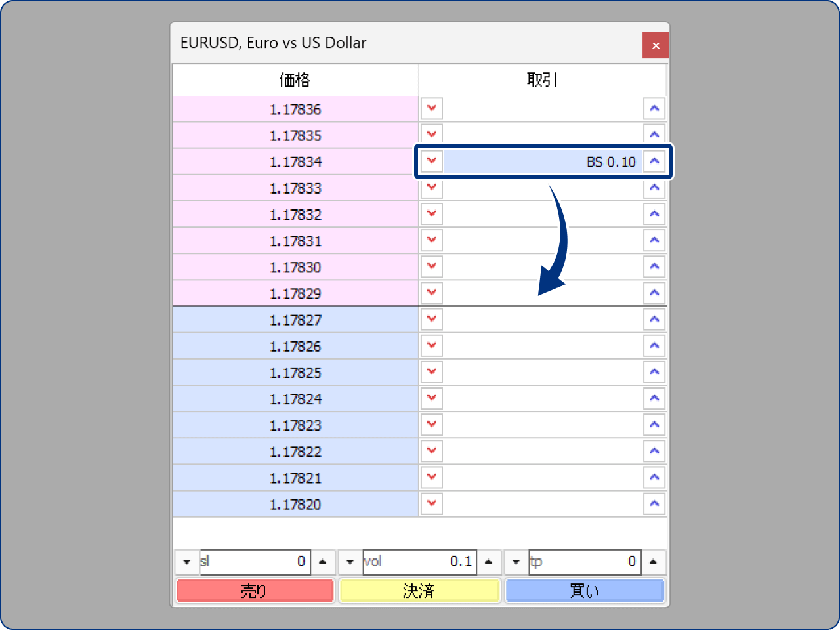
Task: Click the vol input field showing 0.1
Action: pos(420,562)
